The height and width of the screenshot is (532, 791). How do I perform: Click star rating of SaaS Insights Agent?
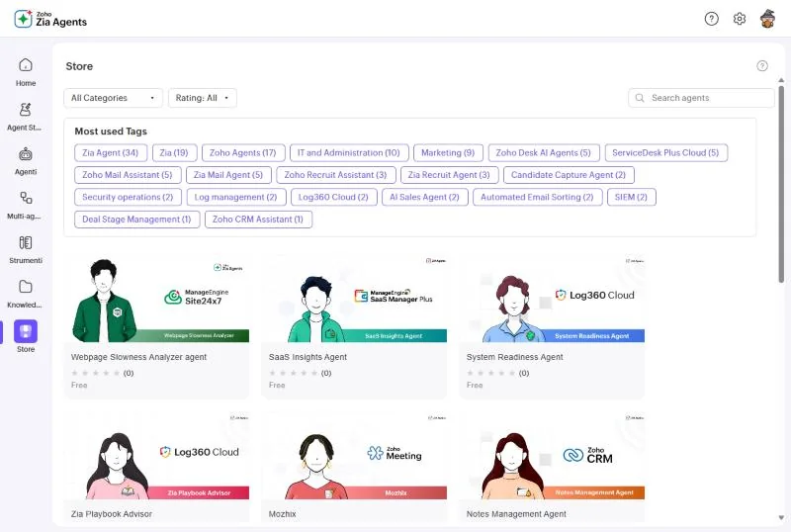294,373
